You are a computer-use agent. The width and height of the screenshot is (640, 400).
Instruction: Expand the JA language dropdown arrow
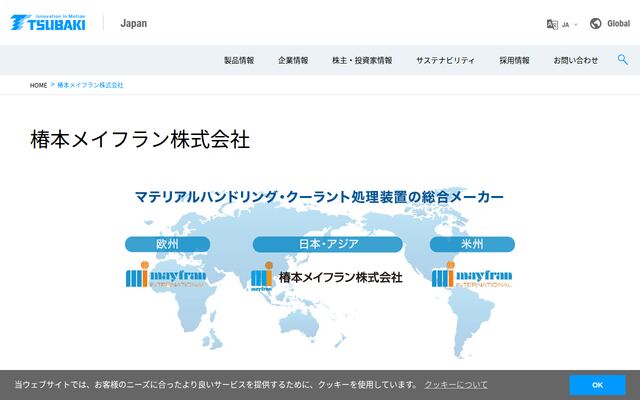point(576,25)
